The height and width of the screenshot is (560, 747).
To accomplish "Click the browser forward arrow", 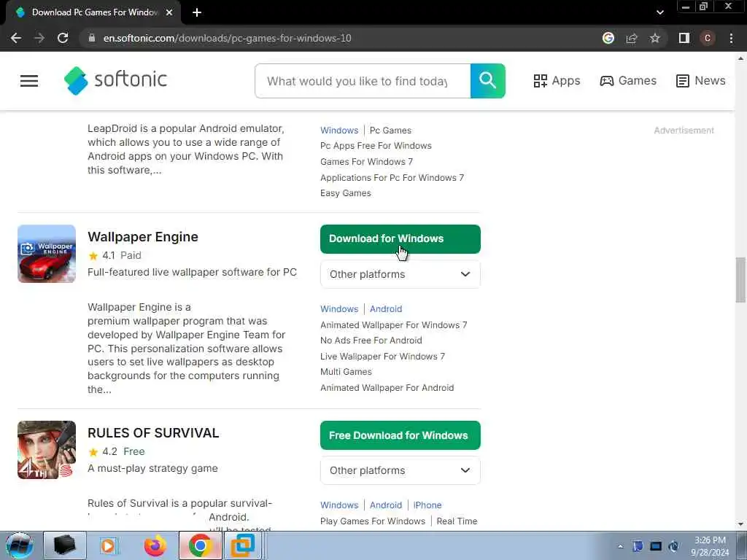I will click(39, 38).
